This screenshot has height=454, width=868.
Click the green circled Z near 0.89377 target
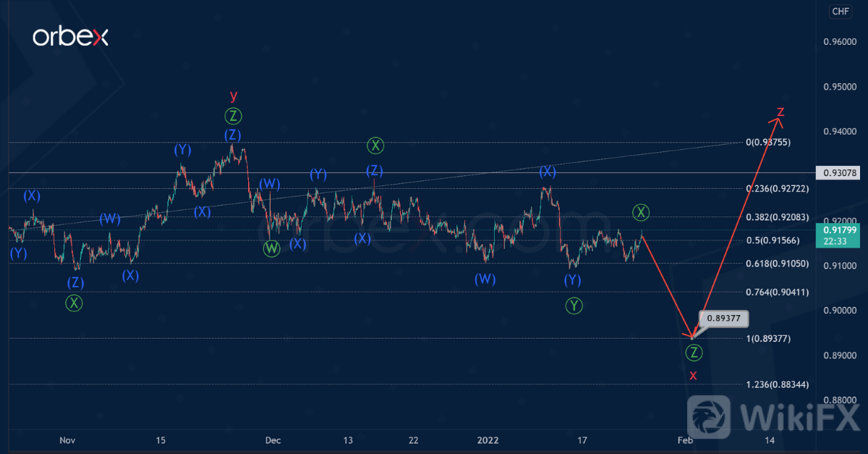[x=694, y=353]
